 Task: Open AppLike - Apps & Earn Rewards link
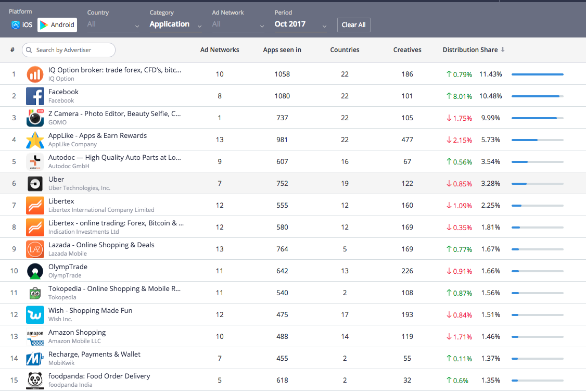coord(97,136)
